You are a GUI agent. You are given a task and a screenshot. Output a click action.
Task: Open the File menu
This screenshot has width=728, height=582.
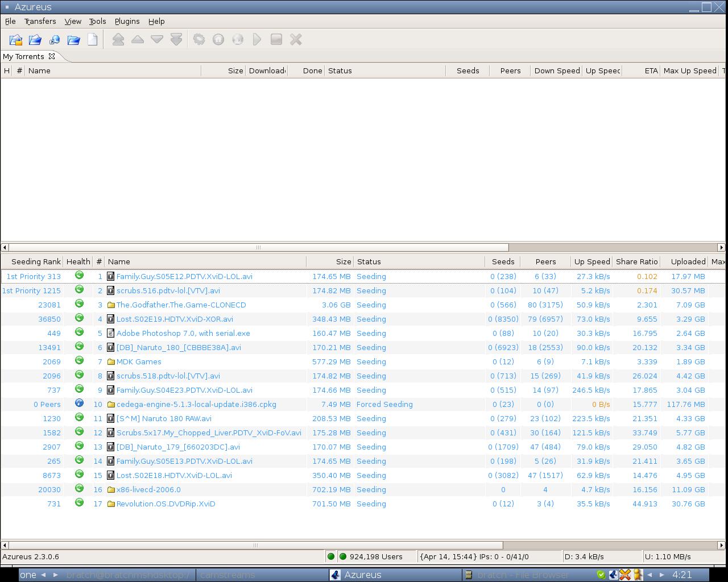coord(10,21)
